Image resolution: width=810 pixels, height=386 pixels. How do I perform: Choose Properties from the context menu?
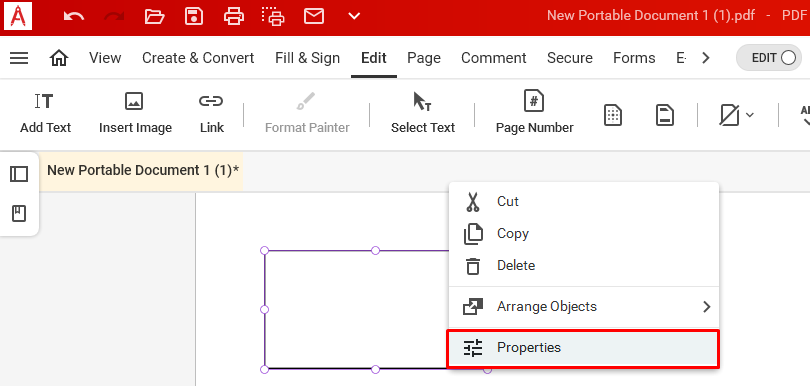point(583,348)
